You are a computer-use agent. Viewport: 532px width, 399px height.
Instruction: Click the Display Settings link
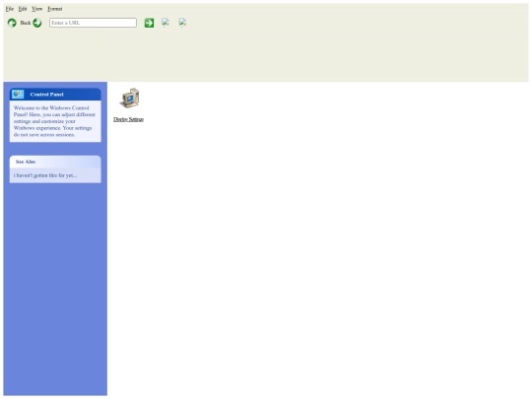[129, 119]
